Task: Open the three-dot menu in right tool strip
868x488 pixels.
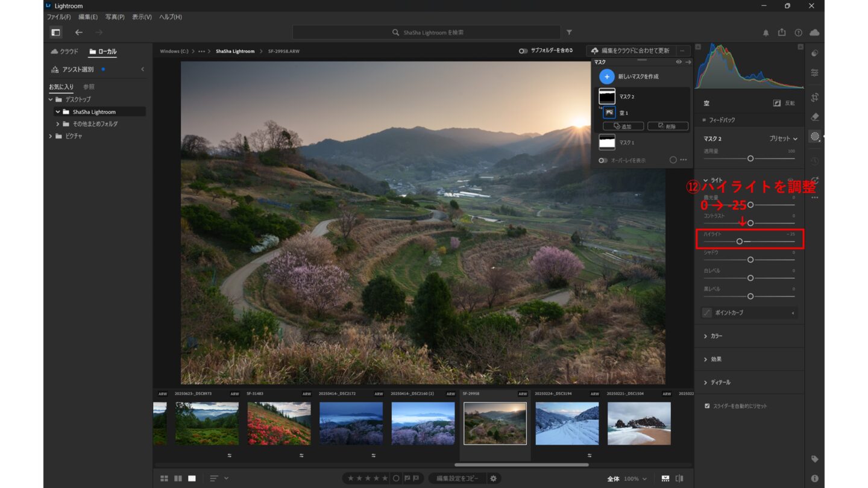Action: (815, 198)
